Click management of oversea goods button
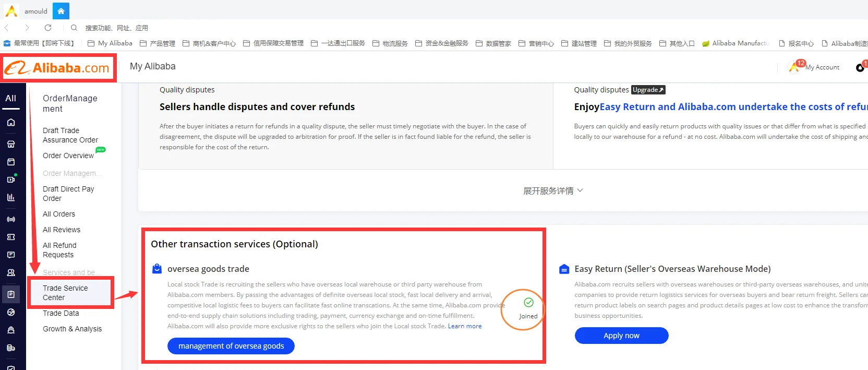The width and height of the screenshot is (868, 370). pyautogui.click(x=231, y=346)
